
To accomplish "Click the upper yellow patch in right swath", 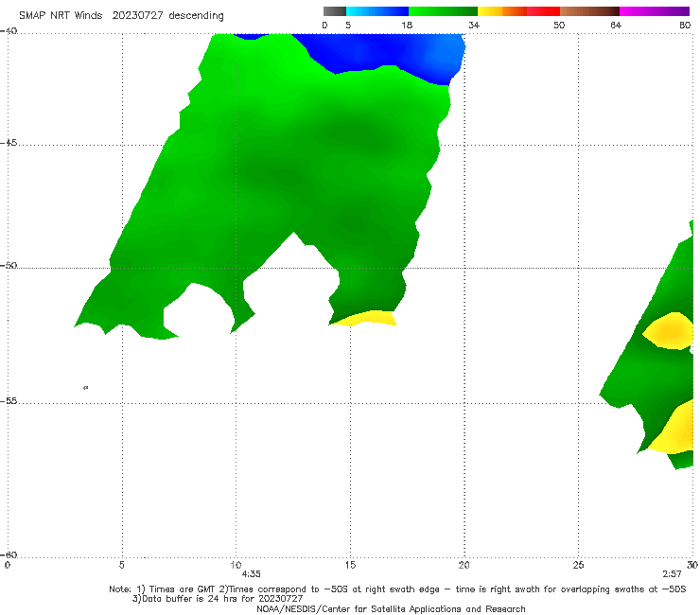I will tap(668, 331).
